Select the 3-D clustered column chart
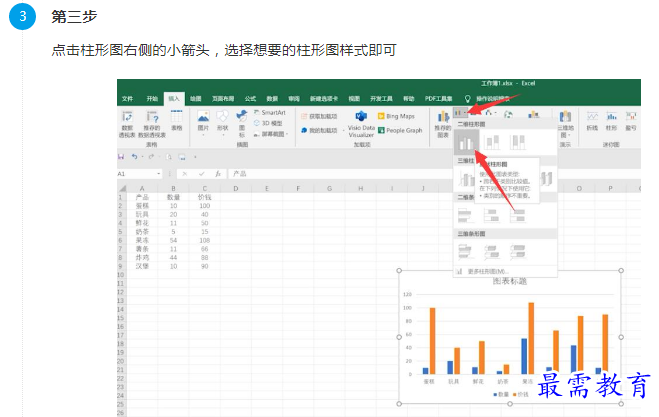659x417 pixels. 465,179
